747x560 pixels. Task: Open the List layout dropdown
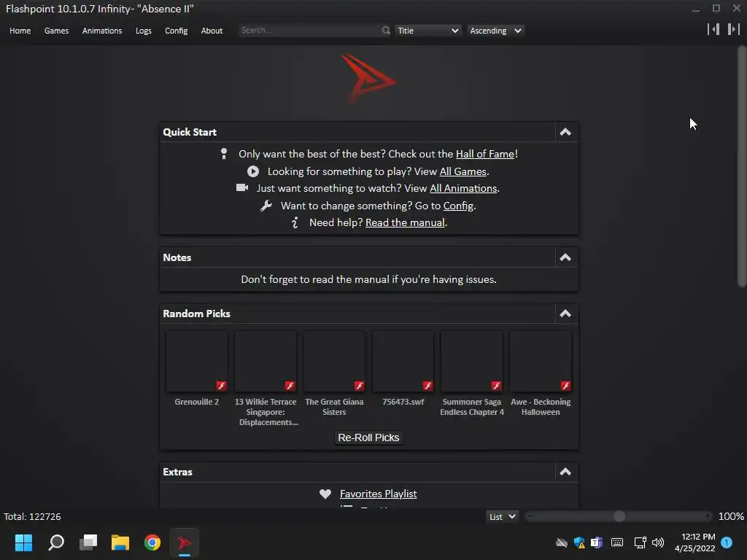(502, 517)
